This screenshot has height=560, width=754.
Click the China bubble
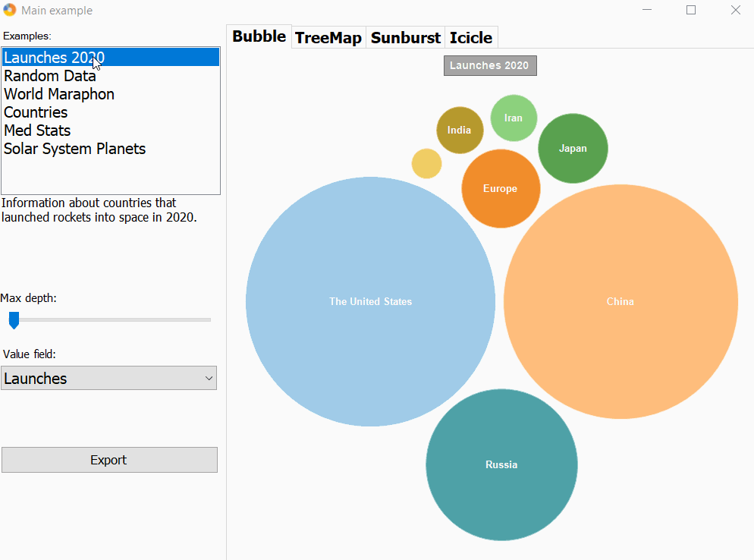pyautogui.click(x=620, y=301)
